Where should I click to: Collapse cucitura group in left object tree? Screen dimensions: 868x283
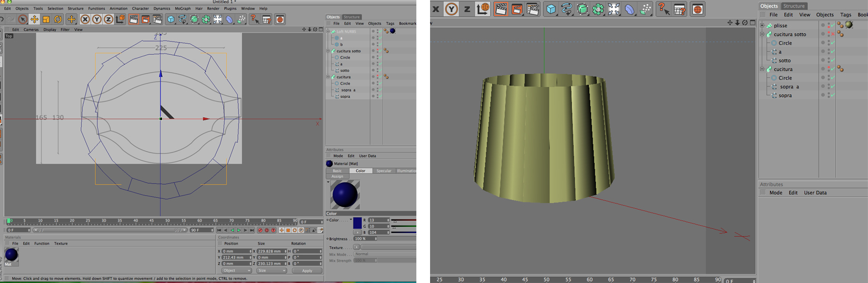click(328, 77)
